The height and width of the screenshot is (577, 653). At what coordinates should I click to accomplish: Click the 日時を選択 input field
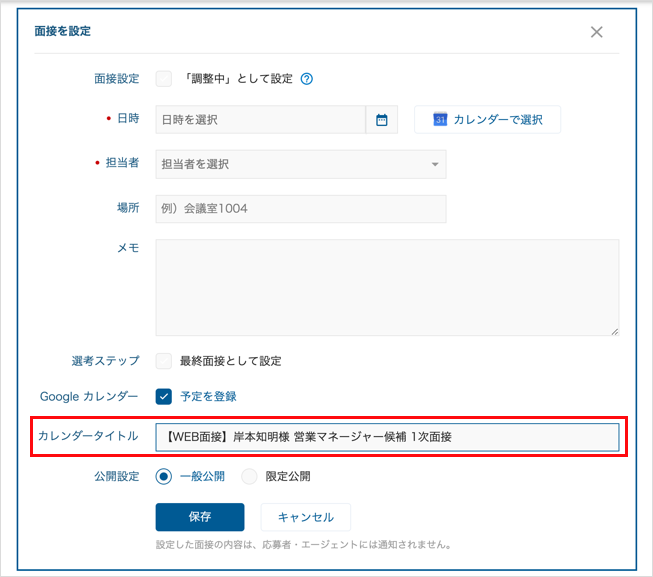[x=261, y=120]
